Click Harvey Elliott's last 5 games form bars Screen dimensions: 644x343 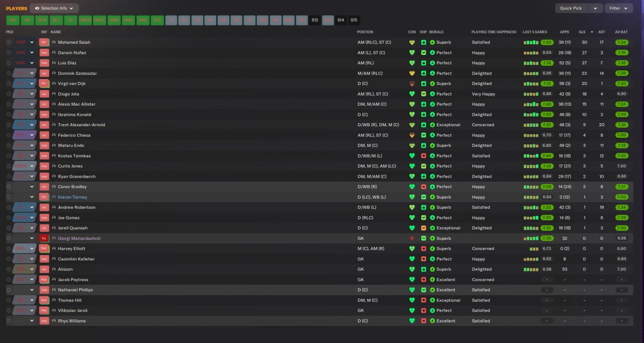(x=534, y=248)
